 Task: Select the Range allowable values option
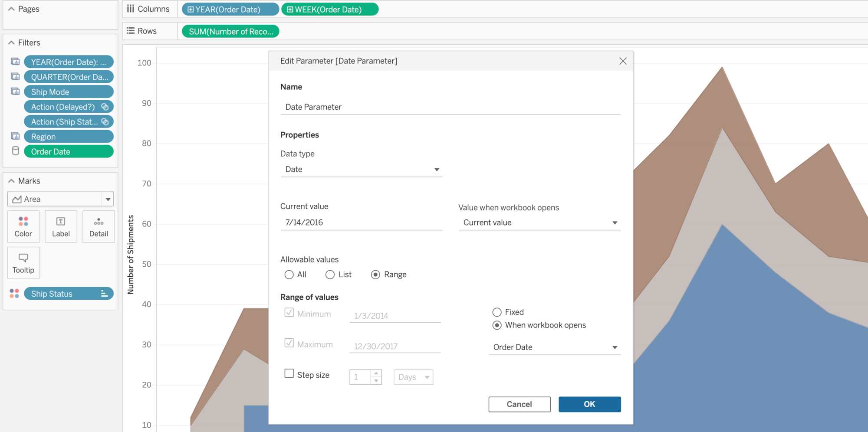(x=375, y=275)
